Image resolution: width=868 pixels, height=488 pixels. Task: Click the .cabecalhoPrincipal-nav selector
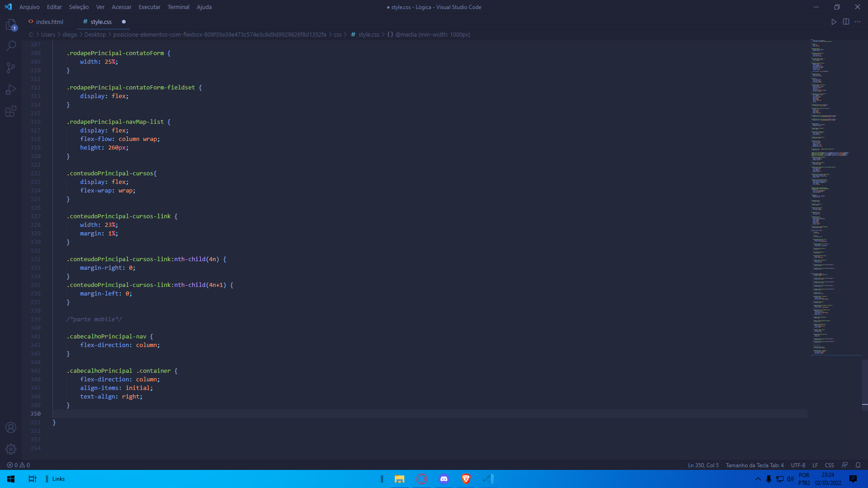[107, 336]
